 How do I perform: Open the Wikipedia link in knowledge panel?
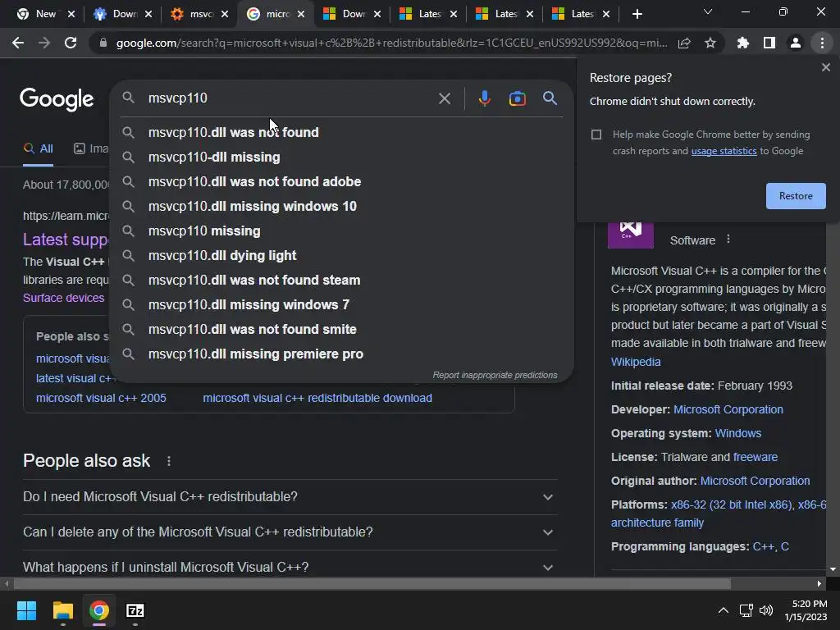[636, 362]
